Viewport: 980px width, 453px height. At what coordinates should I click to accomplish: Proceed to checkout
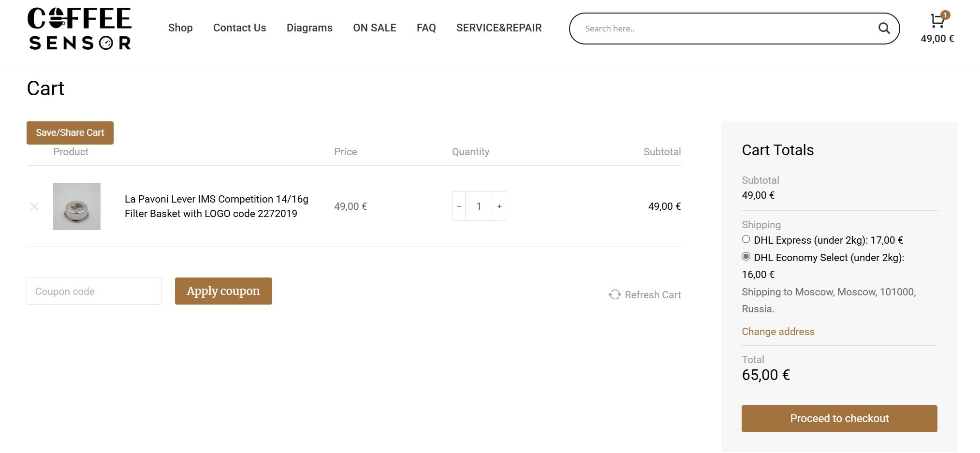coord(839,419)
